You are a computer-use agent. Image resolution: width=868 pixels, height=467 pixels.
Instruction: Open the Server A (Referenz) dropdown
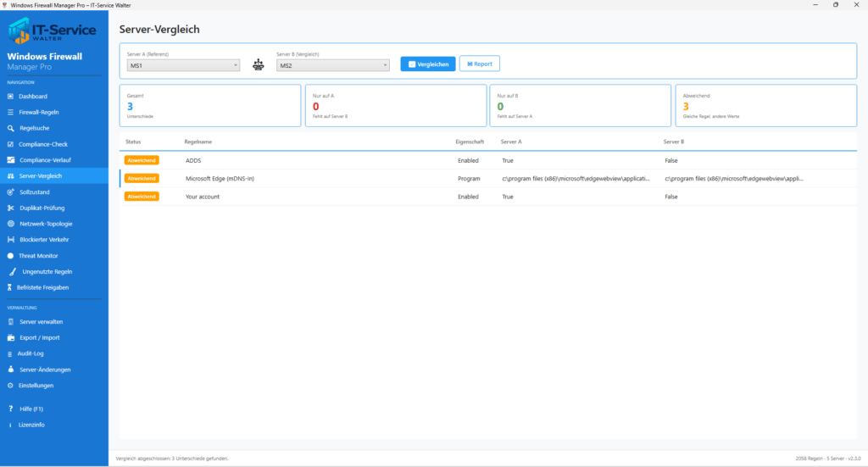pos(183,65)
